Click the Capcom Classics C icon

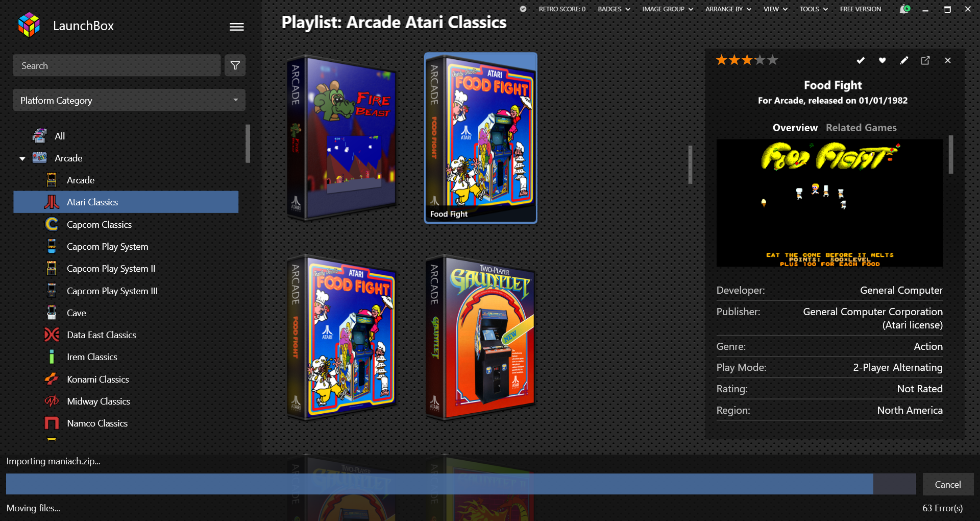52,224
